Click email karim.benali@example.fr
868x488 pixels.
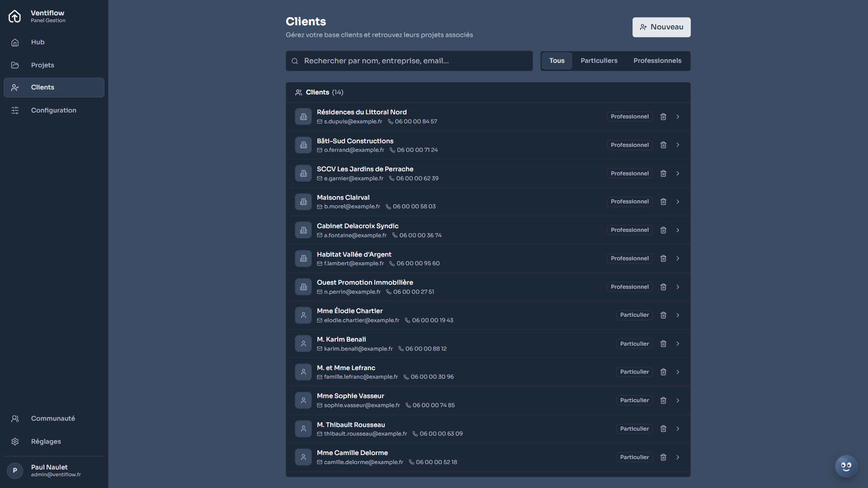tap(359, 349)
